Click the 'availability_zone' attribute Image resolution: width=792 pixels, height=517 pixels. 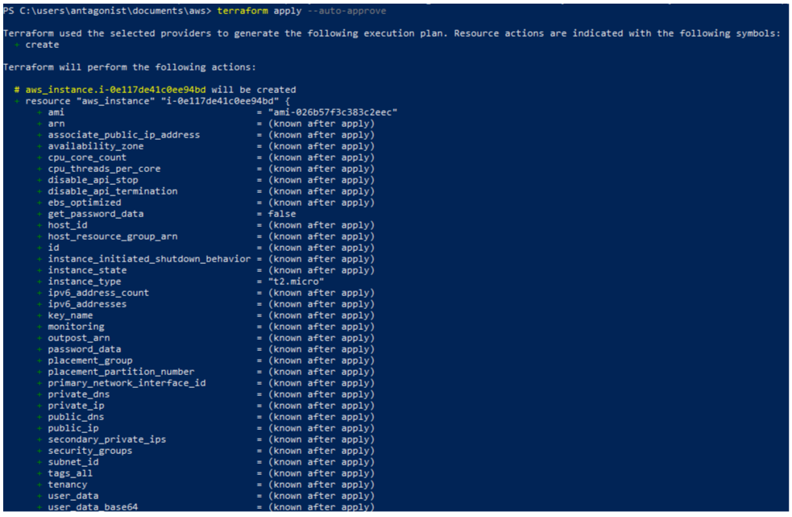coord(96,146)
